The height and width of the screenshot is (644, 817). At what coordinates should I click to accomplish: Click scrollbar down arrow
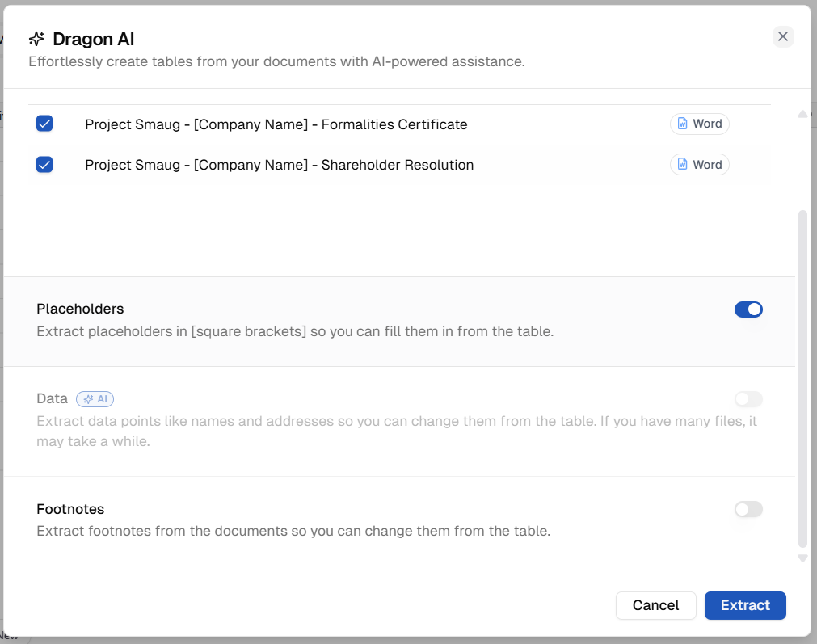pyautogui.click(x=802, y=558)
